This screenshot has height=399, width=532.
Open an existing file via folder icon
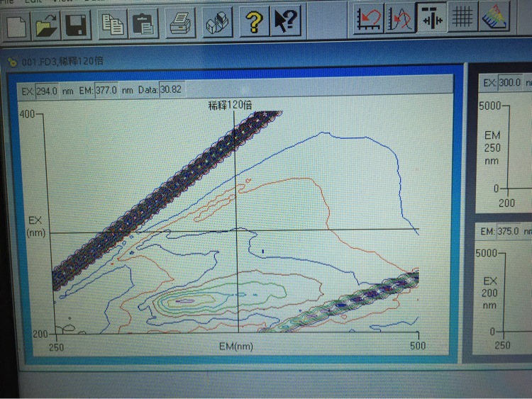tap(46, 26)
